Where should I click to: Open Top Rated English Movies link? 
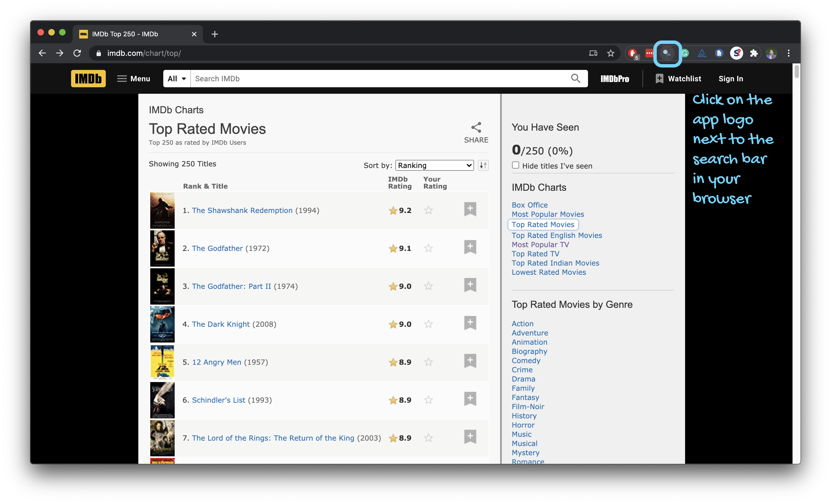pos(557,235)
